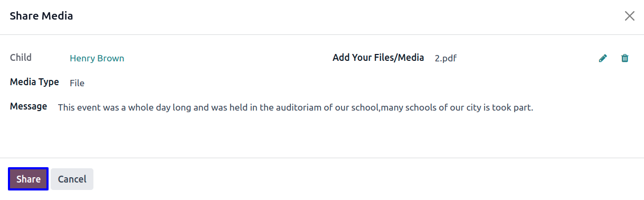Click the Share Media dialog title
The width and height of the screenshot is (644, 200).
pyautogui.click(x=41, y=16)
